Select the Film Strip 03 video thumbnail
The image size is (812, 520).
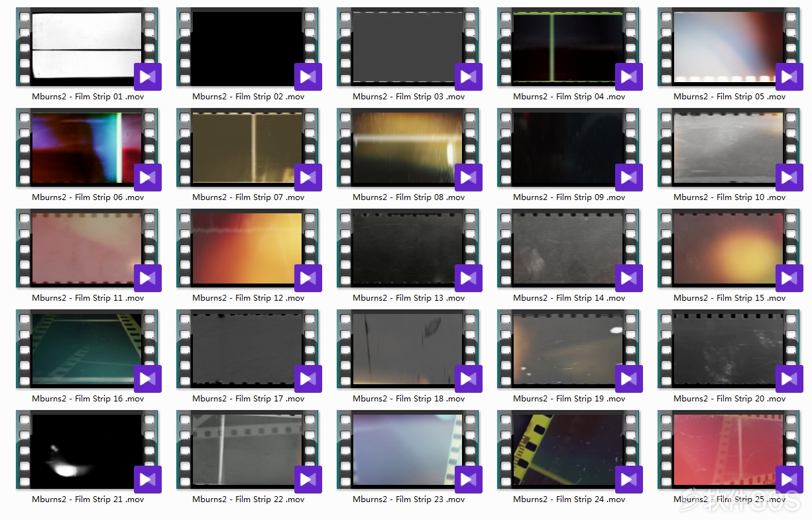pos(408,47)
